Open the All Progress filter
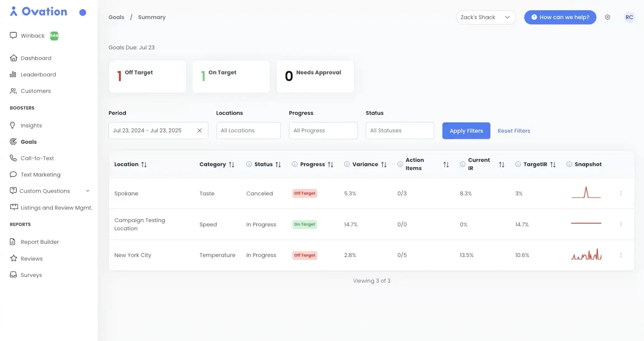This screenshot has height=341, width=644. click(x=323, y=130)
